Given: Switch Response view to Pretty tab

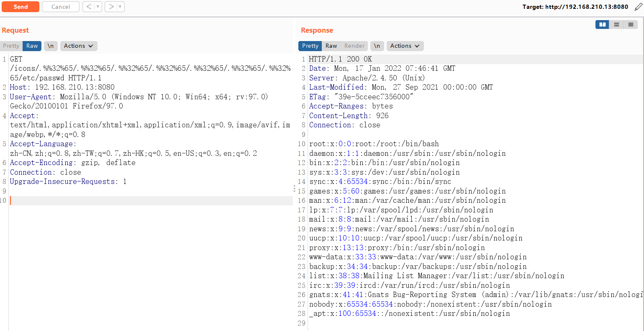Looking at the screenshot, I should [310, 46].
